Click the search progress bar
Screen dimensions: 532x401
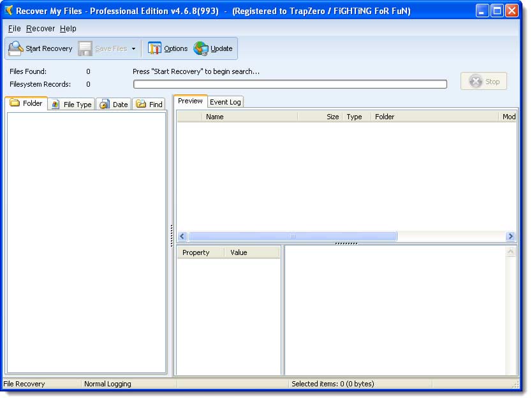coord(290,84)
